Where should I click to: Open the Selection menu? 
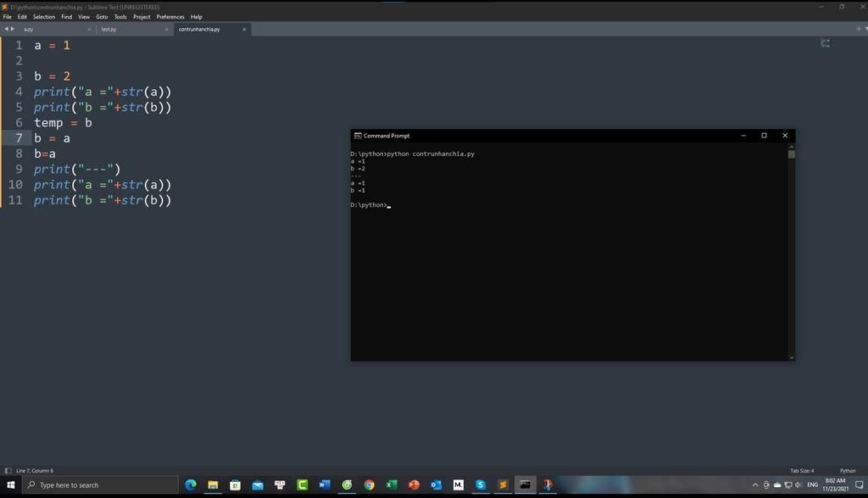point(44,17)
